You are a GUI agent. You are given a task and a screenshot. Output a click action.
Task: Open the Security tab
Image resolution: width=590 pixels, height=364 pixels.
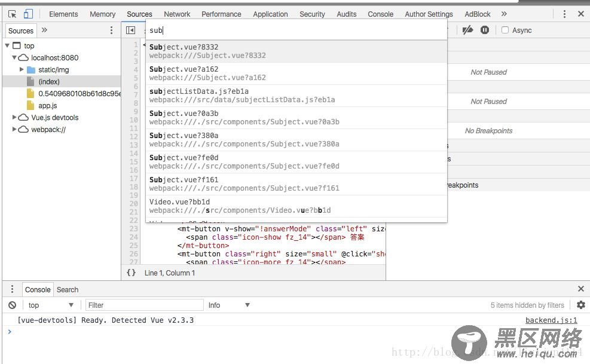pos(312,14)
